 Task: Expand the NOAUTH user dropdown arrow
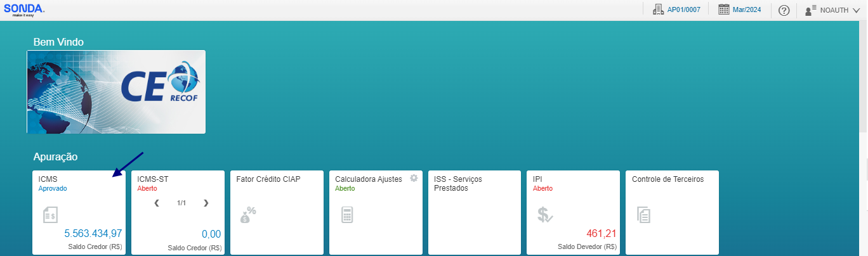(856, 11)
